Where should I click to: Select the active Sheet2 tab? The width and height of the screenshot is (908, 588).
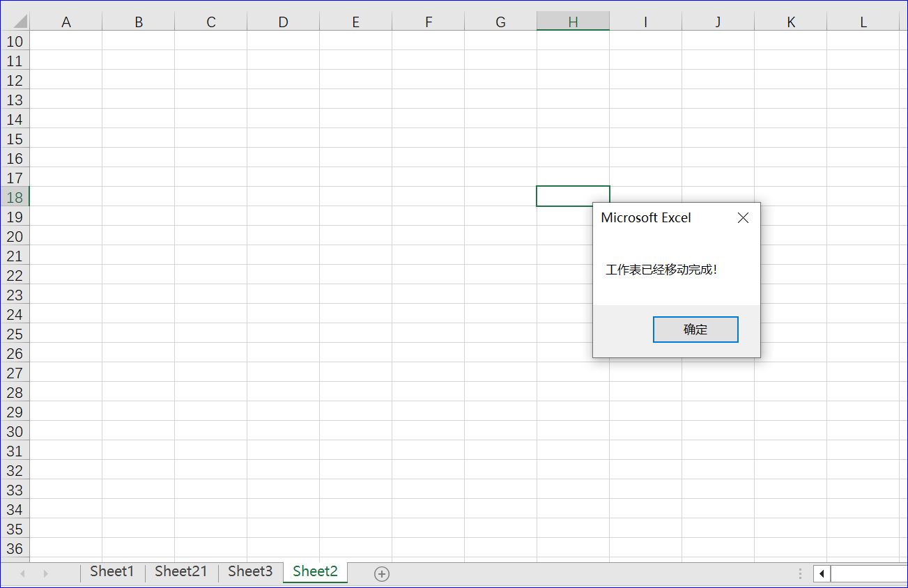pyautogui.click(x=315, y=572)
